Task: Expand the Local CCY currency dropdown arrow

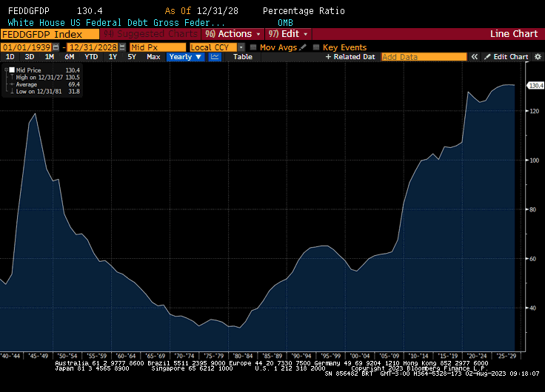Action: [x=241, y=47]
